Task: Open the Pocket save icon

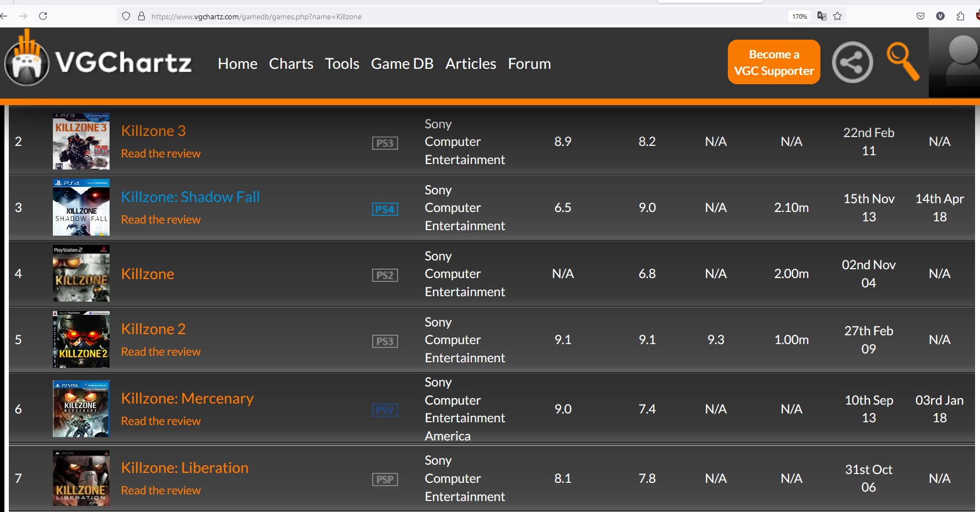Action: click(x=921, y=16)
